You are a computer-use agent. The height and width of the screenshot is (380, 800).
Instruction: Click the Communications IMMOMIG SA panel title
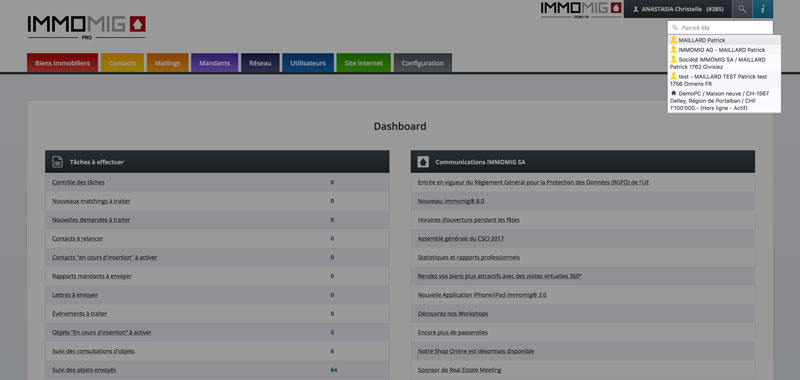(x=480, y=162)
